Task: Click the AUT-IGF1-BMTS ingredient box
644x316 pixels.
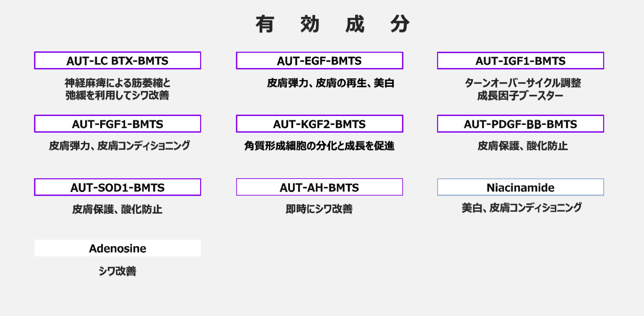Action: 520,61
